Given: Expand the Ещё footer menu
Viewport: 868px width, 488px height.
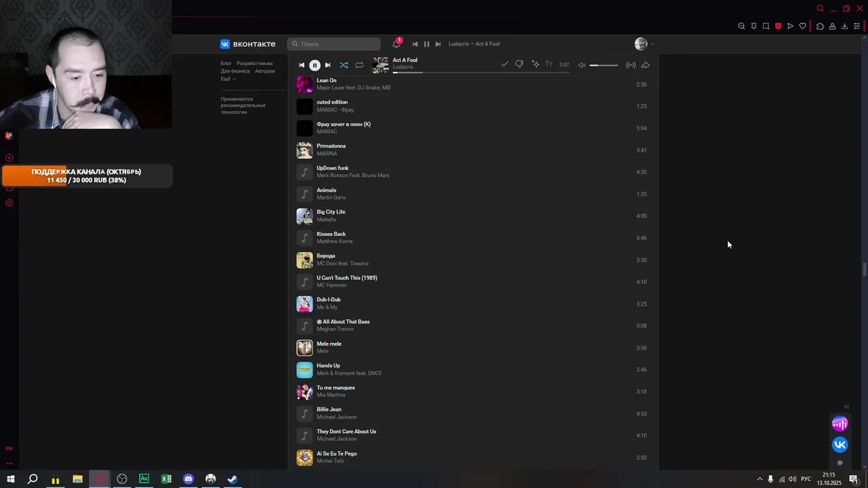Looking at the screenshot, I should pyautogui.click(x=228, y=79).
